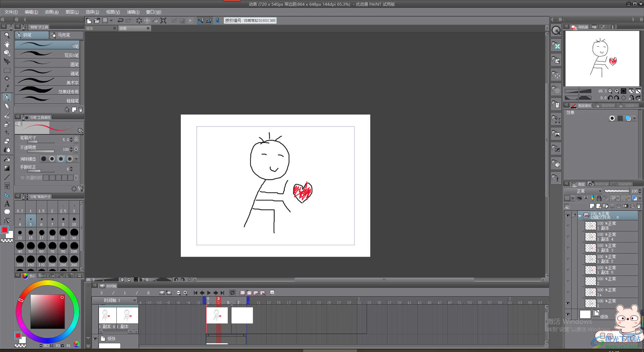Toggle tone effect checkered button
The width and height of the screenshot is (644, 352).
click(x=620, y=118)
